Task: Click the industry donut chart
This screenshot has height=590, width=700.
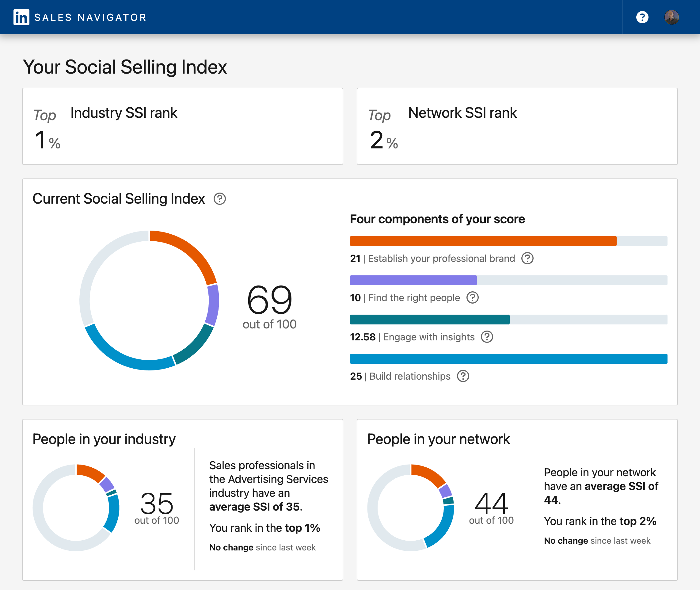Action: click(76, 508)
